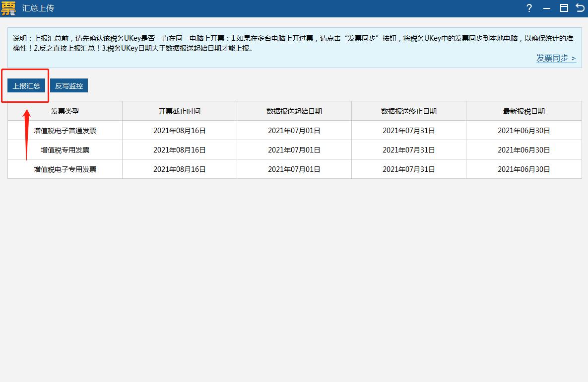Maximize the window using the square icon
This screenshot has height=382, width=588.
coord(564,8)
